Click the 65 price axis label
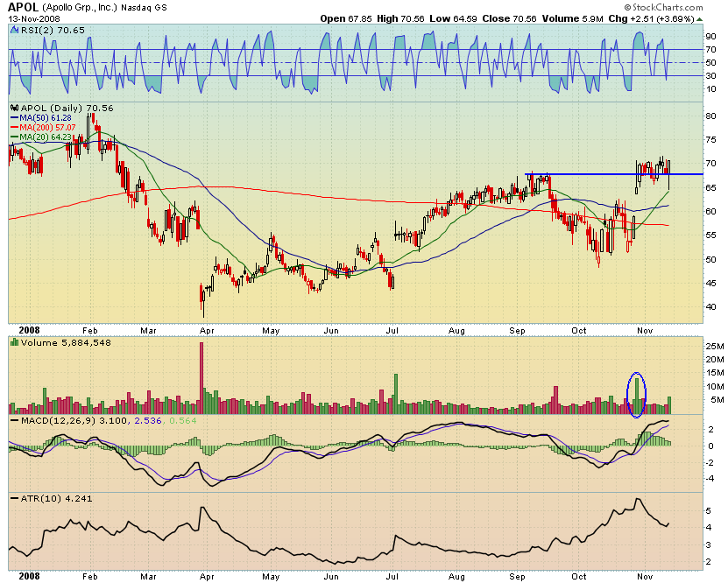 (x=710, y=188)
